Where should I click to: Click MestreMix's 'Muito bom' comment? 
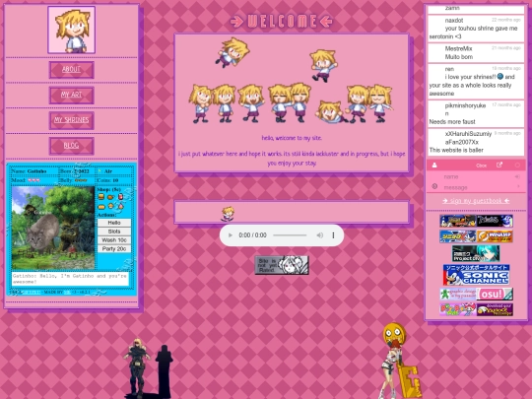pos(476,53)
